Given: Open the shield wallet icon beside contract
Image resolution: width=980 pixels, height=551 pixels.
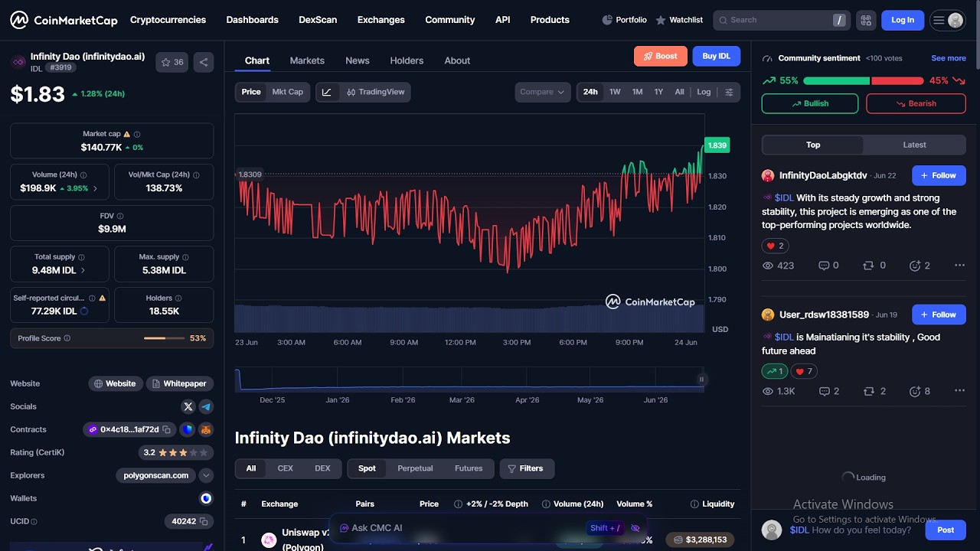Looking at the screenshot, I should [x=188, y=429].
